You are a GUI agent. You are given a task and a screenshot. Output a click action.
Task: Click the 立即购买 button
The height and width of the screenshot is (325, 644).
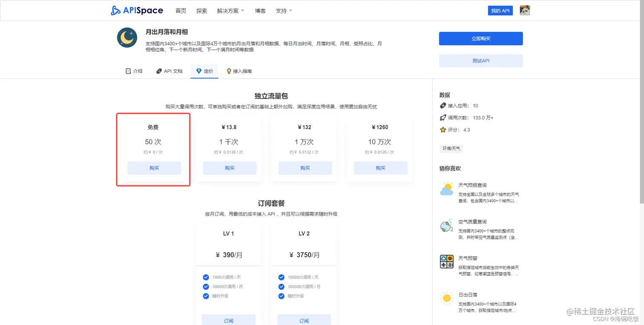481,38
